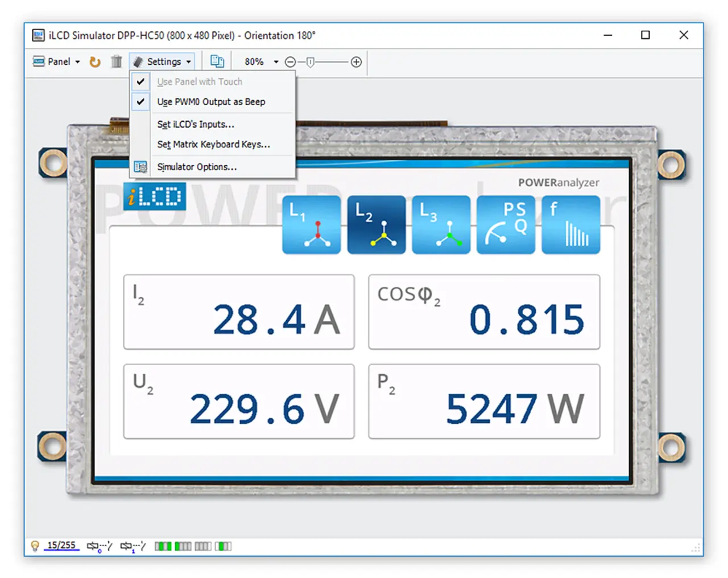This screenshot has height=578, width=728.
Task: Collapse the Settings dropdown menu
Action: tap(163, 62)
